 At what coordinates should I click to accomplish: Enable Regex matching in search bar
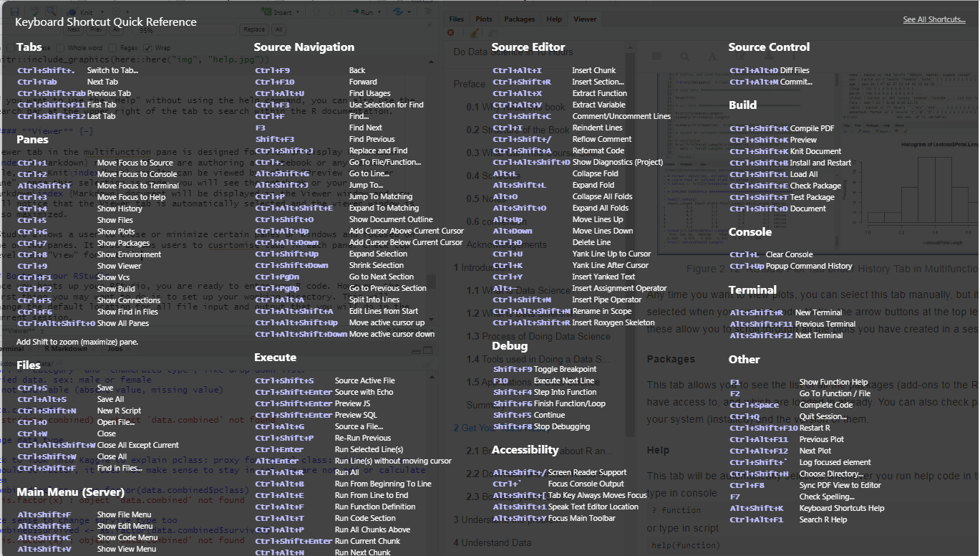[112, 47]
